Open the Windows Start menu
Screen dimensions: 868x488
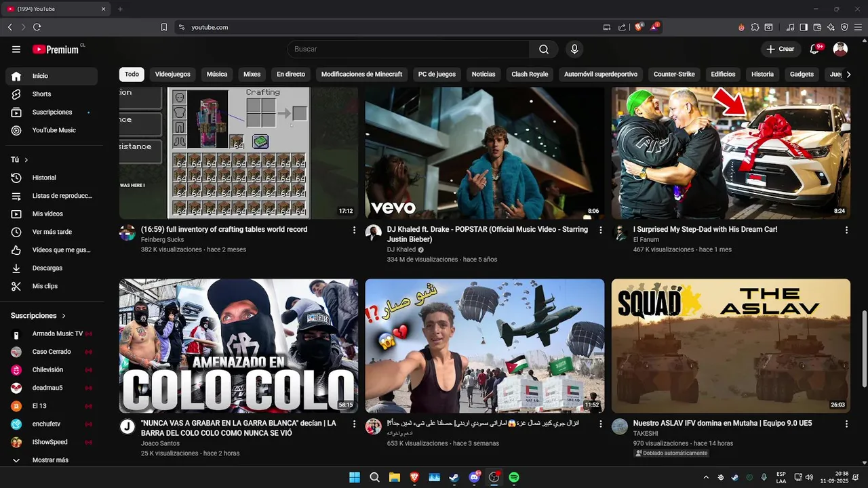[x=355, y=477]
